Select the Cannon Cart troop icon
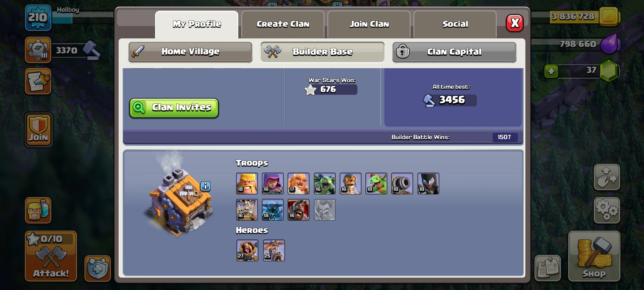 coord(402,183)
